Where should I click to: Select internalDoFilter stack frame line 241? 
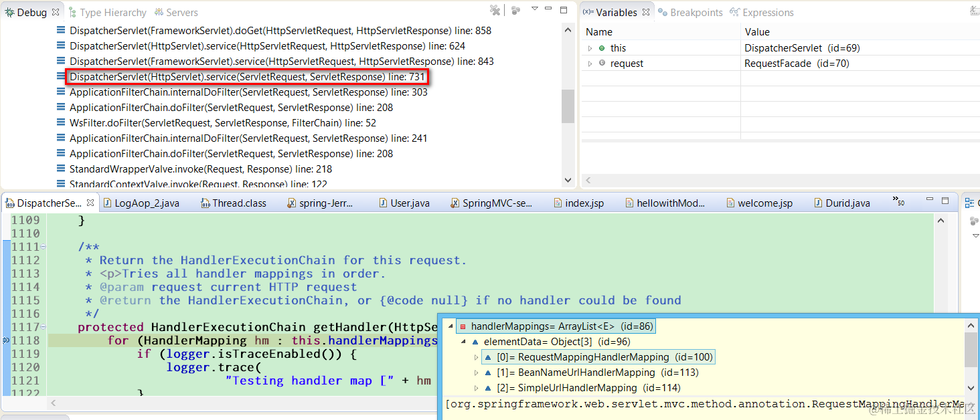248,138
